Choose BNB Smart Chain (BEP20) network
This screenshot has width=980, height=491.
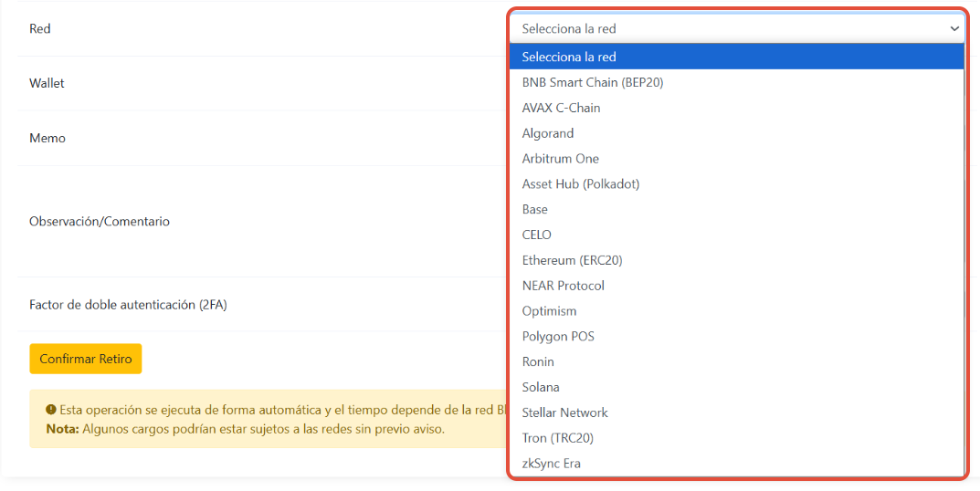click(737, 82)
